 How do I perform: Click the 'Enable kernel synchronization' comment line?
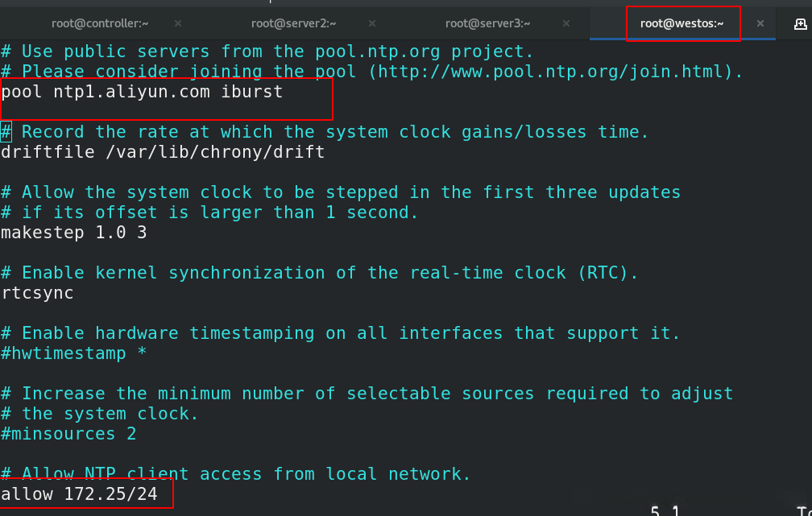[320, 273]
